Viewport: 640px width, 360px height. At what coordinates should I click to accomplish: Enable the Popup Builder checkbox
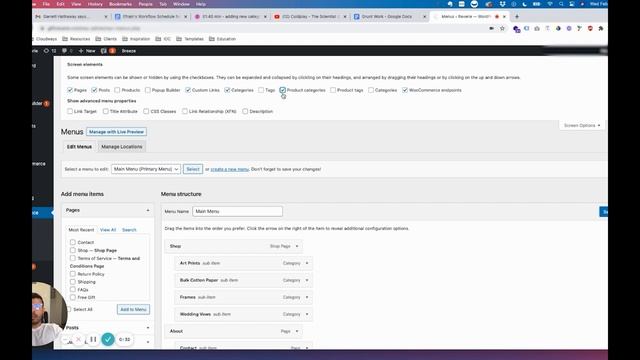point(148,90)
